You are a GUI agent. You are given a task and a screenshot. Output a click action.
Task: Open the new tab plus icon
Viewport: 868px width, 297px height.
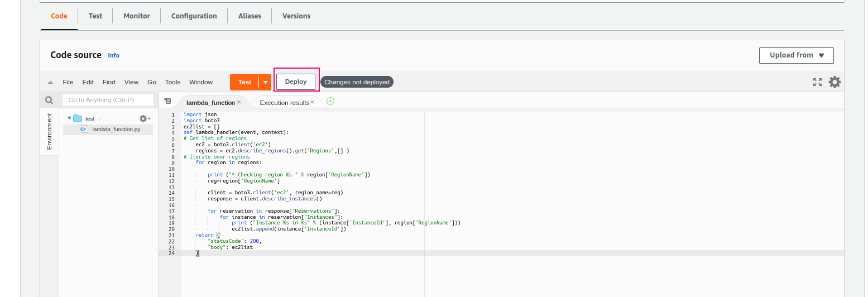[330, 101]
